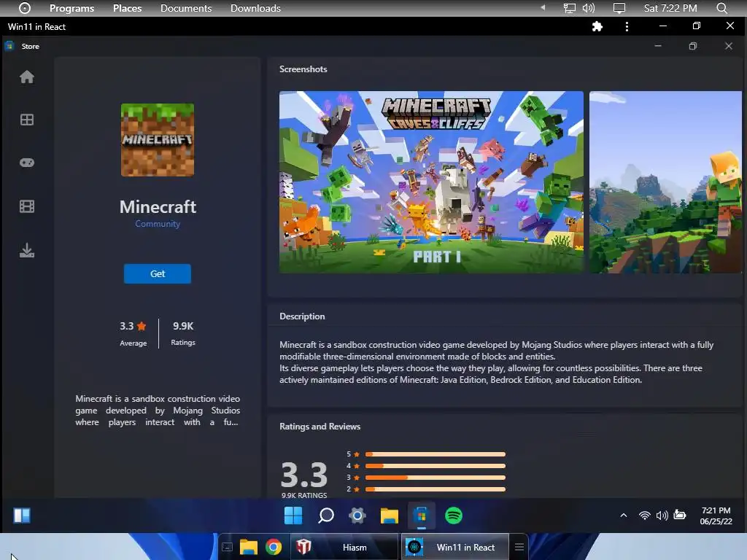Open the Places menu
The width and height of the screenshot is (747, 560).
coord(127,8)
